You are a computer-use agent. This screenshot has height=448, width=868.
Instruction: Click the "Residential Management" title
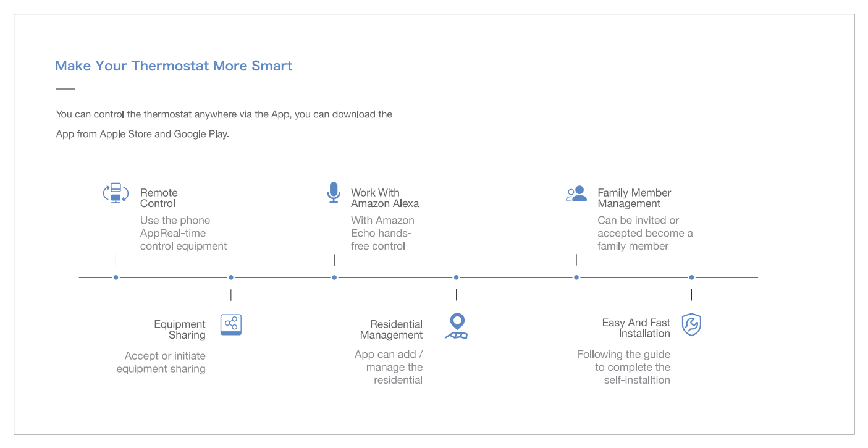392,329
